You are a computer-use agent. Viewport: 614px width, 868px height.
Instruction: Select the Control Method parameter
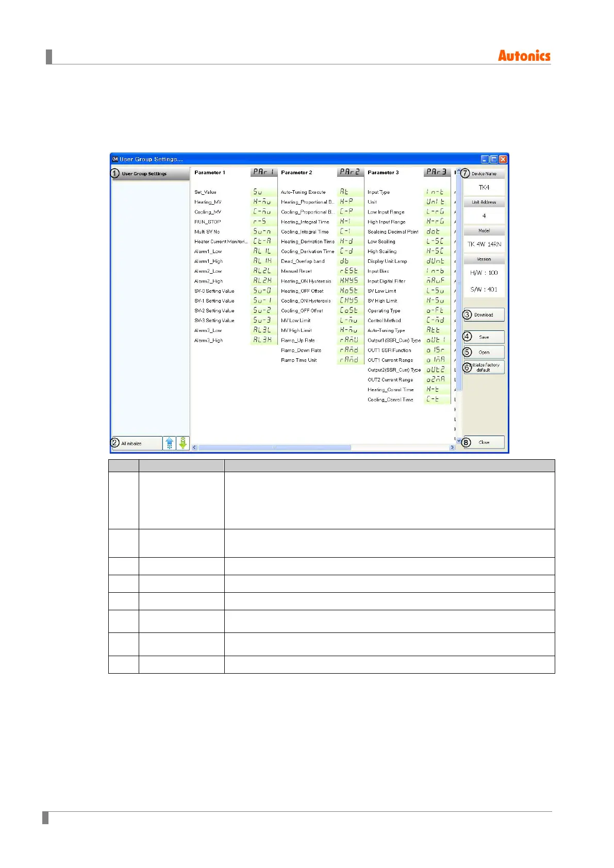[x=384, y=321]
